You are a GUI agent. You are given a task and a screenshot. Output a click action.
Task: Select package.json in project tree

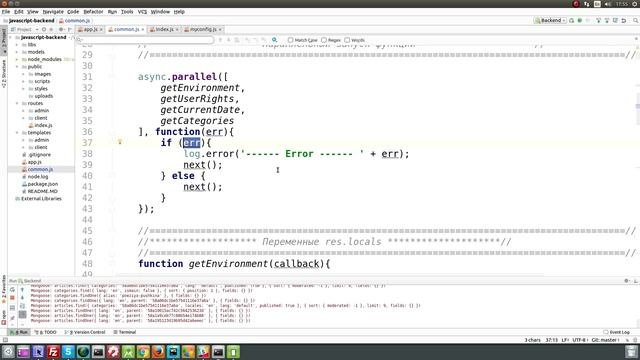pyautogui.click(x=42, y=184)
